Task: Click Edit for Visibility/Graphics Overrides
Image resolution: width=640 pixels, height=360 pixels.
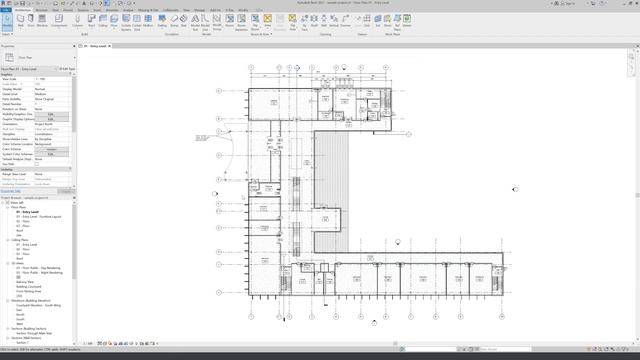Action: click(x=51, y=114)
